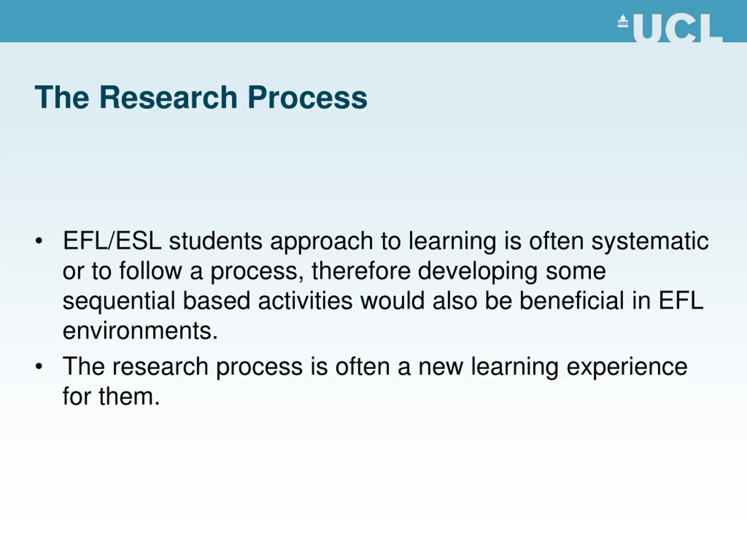Click the second bullet point marker
This screenshot has height=560, width=747.
point(39,366)
